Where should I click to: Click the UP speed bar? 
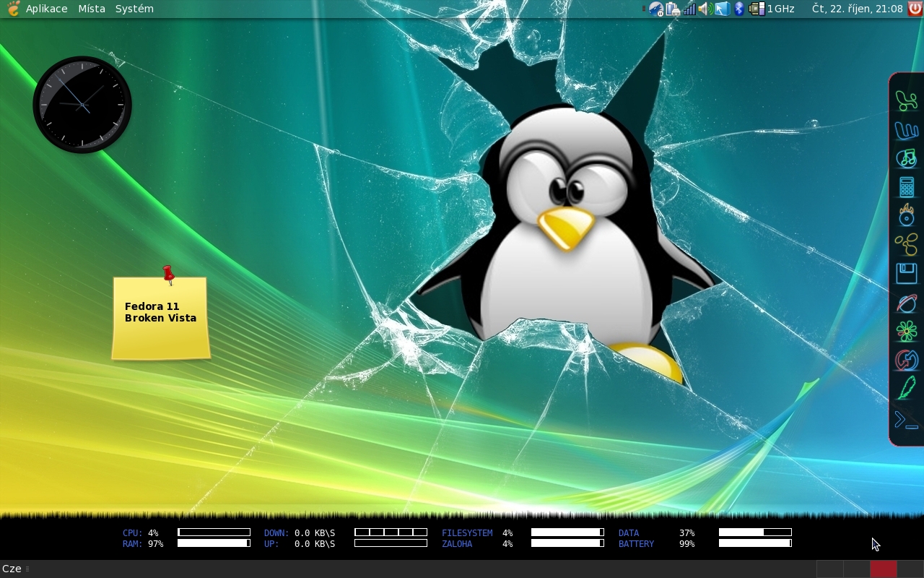pos(391,543)
